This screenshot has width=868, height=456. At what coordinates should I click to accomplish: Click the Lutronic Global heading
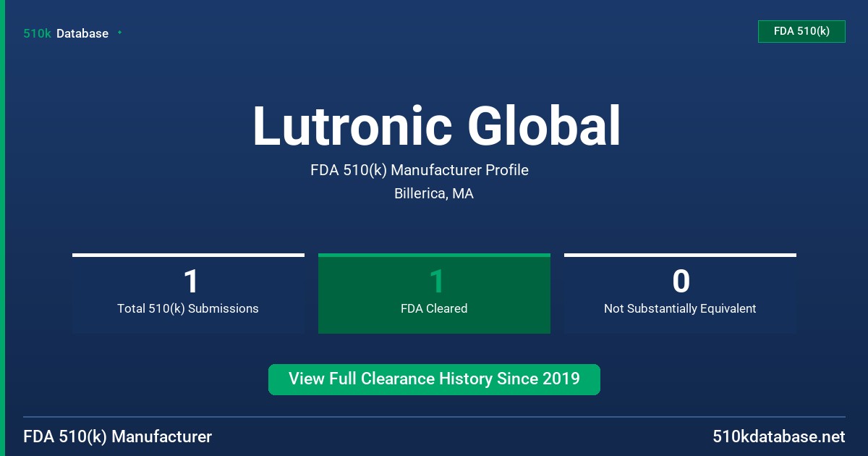tap(436, 127)
